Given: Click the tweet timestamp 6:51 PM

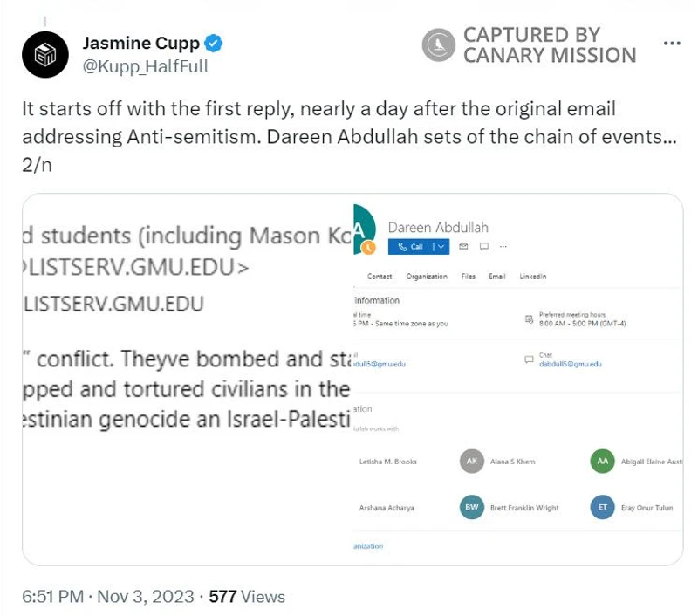Looking at the screenshot, I should point(51,597).
